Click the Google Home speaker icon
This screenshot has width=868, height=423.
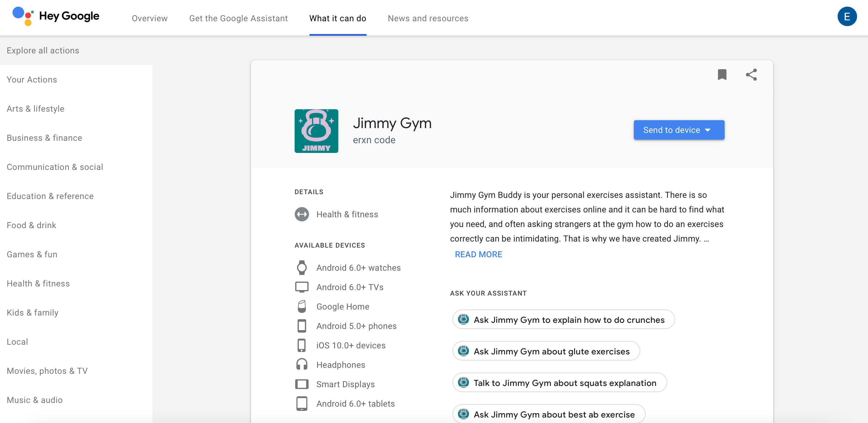pyautogui.click(x=302, y=306)
